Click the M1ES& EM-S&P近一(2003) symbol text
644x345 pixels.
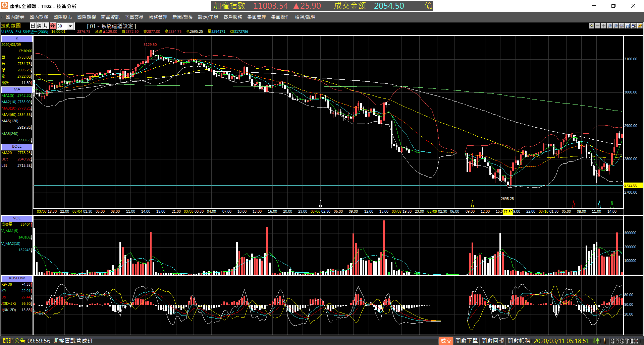24,32
